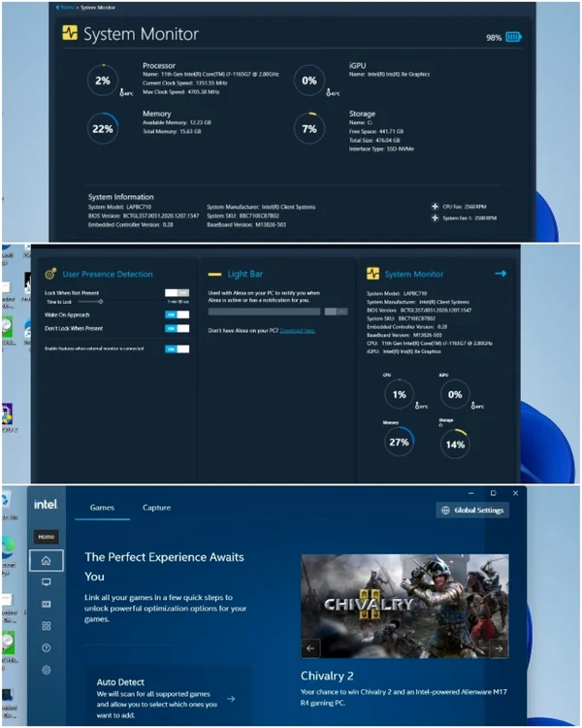This screenshot has height=728, width=582.
Task: Click the User Presence Detection gear-eye icon
Action: pyautogui.click(x=50, y=274)
